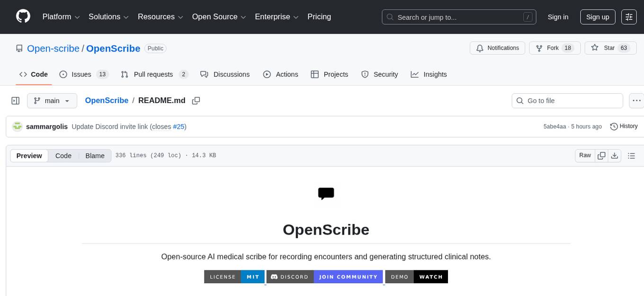The image size is (644, 296).
Task: Download the raw README file
Action: 615,155
